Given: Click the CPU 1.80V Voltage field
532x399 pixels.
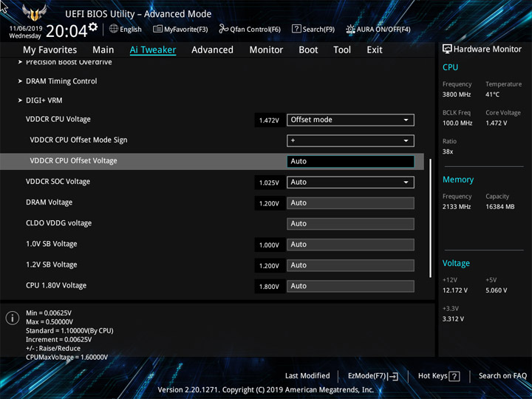Looking at the screenshot, I should click(x=350, y=286).
